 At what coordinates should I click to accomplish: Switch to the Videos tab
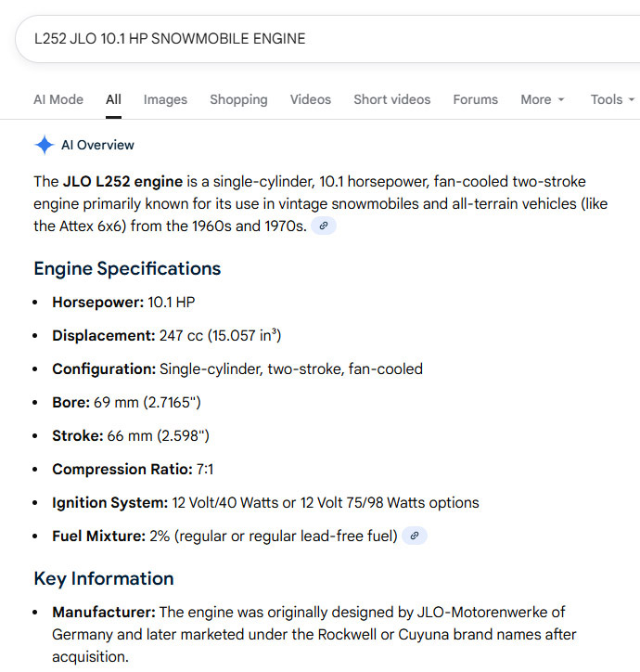pos(310,99)
